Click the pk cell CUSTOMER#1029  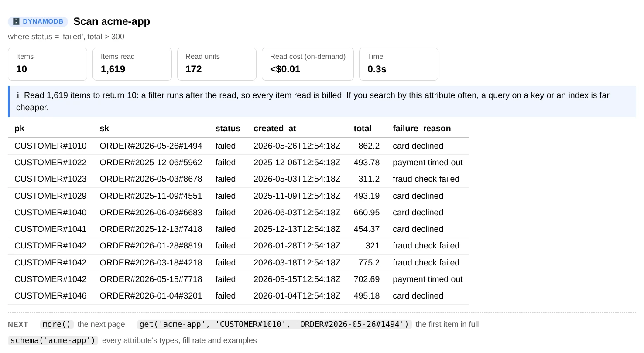click(51, 196)
